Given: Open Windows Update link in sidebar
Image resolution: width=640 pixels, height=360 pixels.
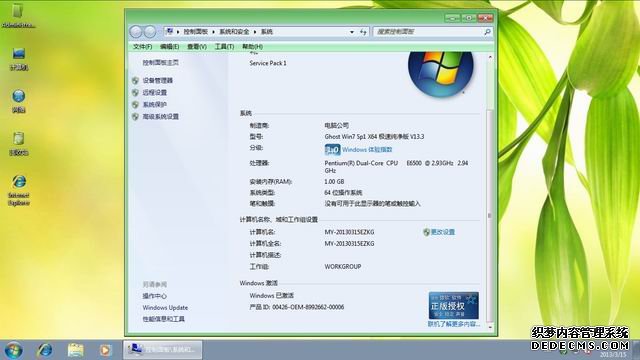Looking at the screenshot, I should coord(165,308).
